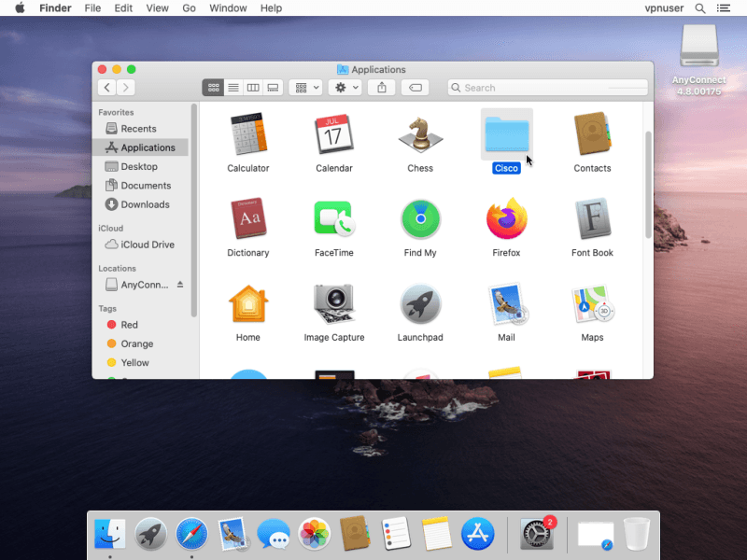Select the Red tag in sidebar
This screenshot has height=560, width=747.
click(x=129, y=325)
